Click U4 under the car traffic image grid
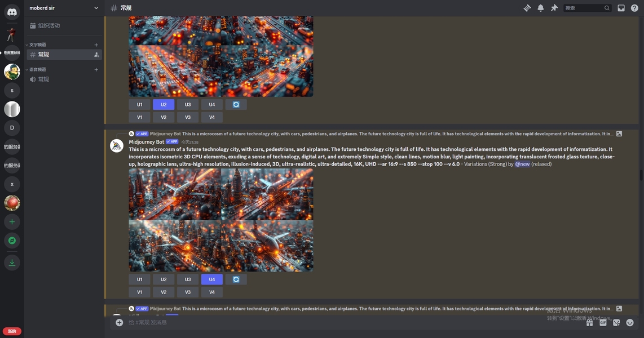The height and width of the screenshot is (338, 644). click(212, 105)
